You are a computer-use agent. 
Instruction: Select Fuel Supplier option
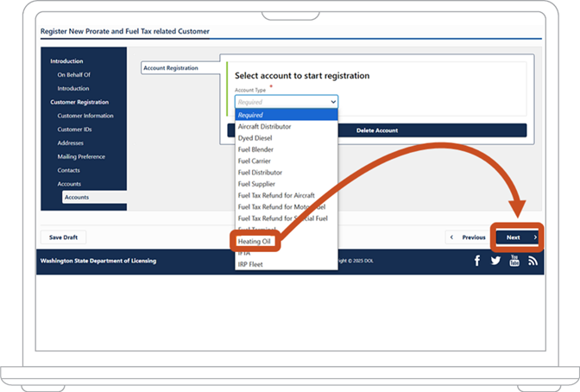pos(287,184)
